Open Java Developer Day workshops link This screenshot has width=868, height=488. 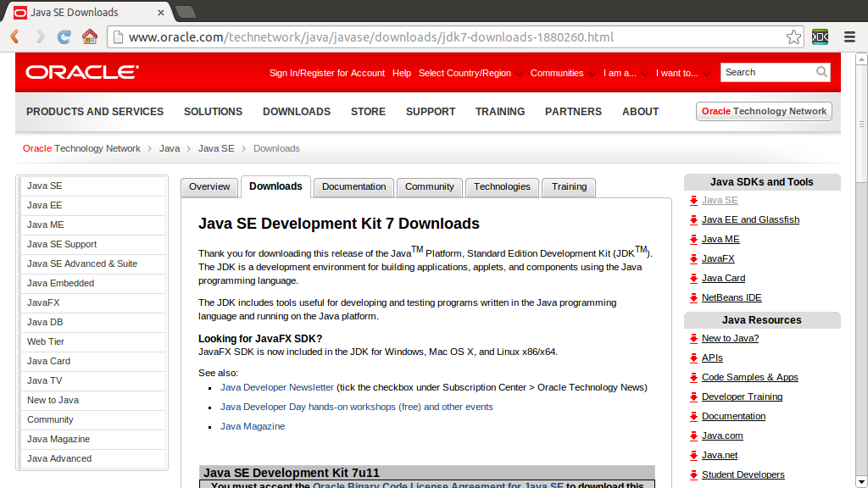pyautogui.click(x=357, y=407)
